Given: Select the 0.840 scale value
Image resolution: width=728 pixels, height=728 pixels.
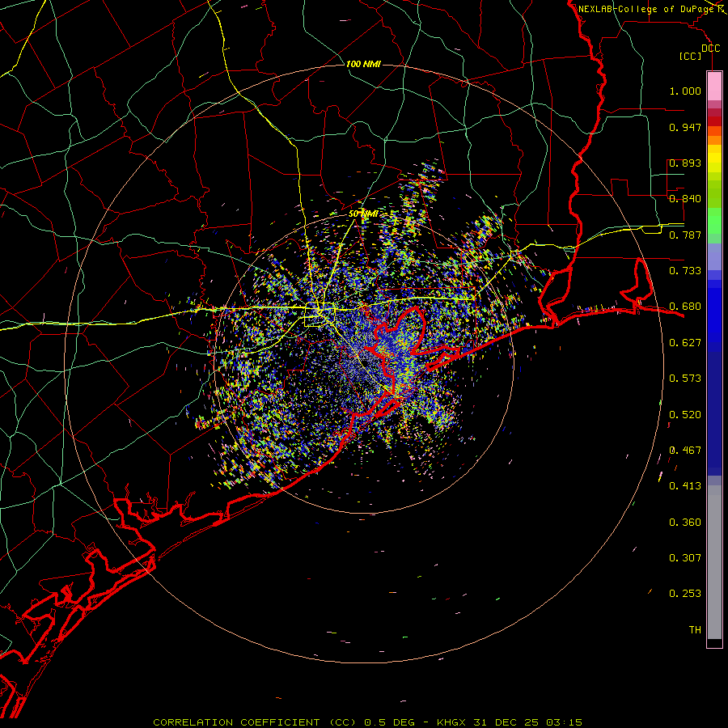Looking at the screenshot, I should pyautogui.click(x=685, y=199).
